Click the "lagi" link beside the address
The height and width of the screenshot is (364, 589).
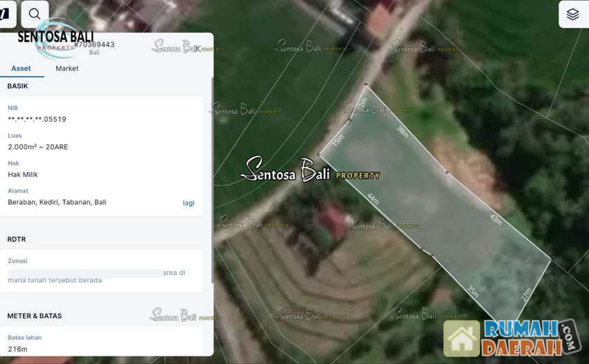188,203
